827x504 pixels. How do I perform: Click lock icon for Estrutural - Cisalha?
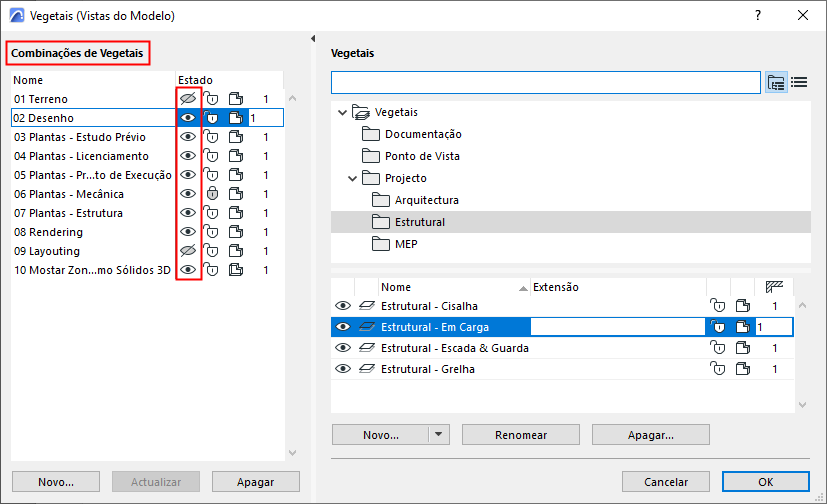pyautogui.click(x=716, y=306)
